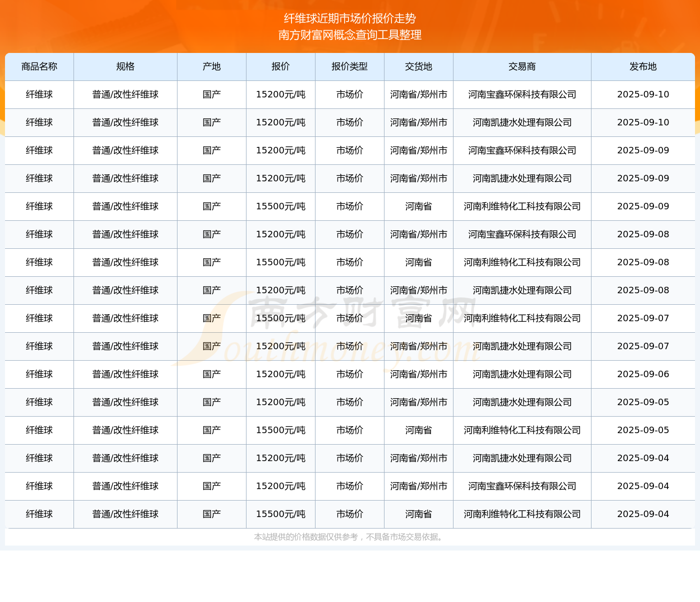Click the 报价类型 column header
This screenshot has width=700, height=602.
point(350,66)
